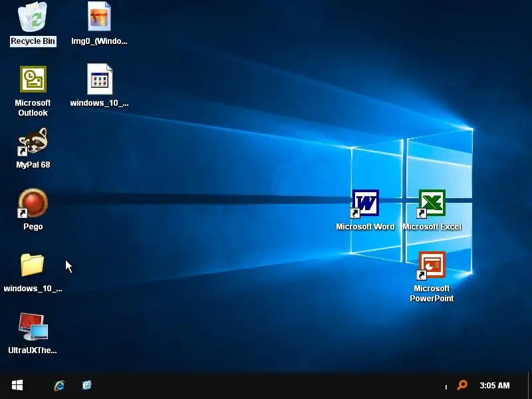Image resolution: width=532 pixels, height=399 pixels.
Task: Click the orange magnifier tray icon
Action: [462, 385]
